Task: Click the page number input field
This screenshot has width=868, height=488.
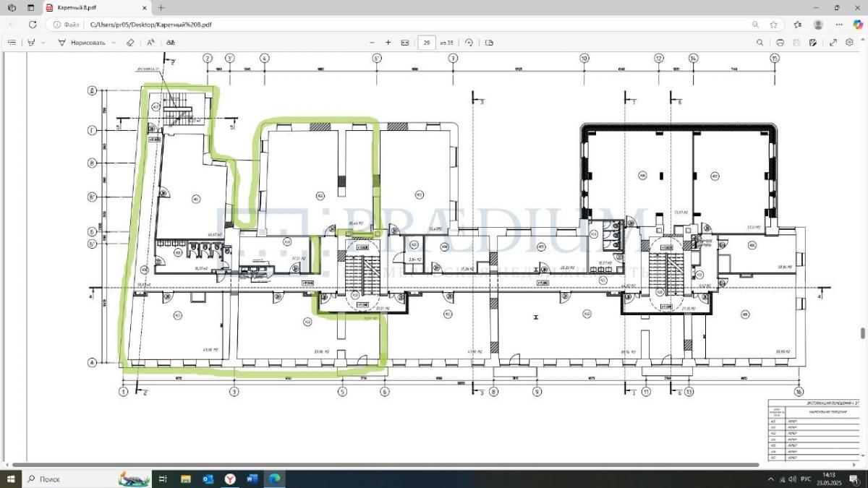Action: tap(427, 43)
